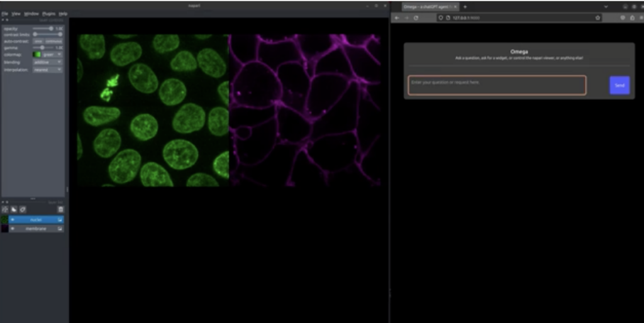This screenshot has height=323, width=644.
Task: Click the delete layer trash icon
Action: 61,209
